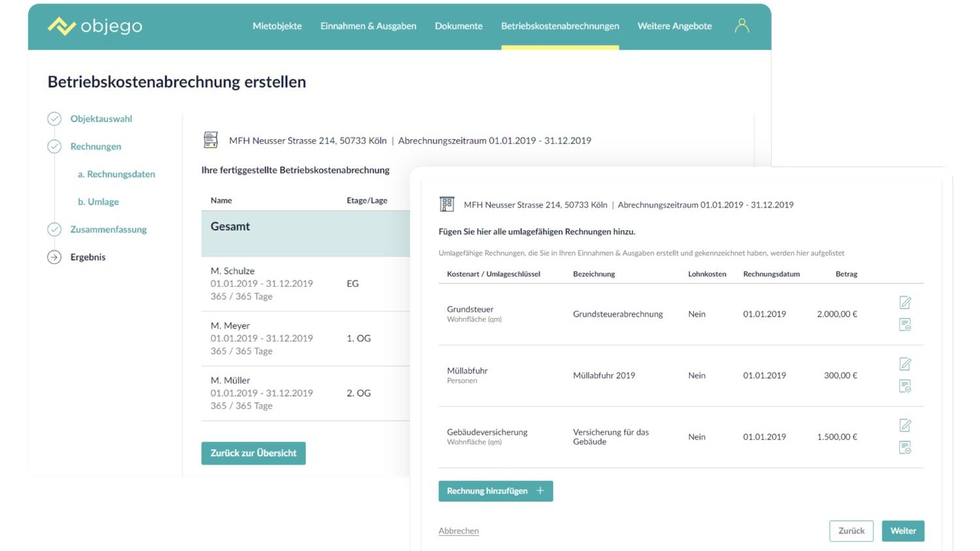This screenshot has height=551, width=980.
Task: Click the 1.500,00 € amount
Action: [837, 437]
